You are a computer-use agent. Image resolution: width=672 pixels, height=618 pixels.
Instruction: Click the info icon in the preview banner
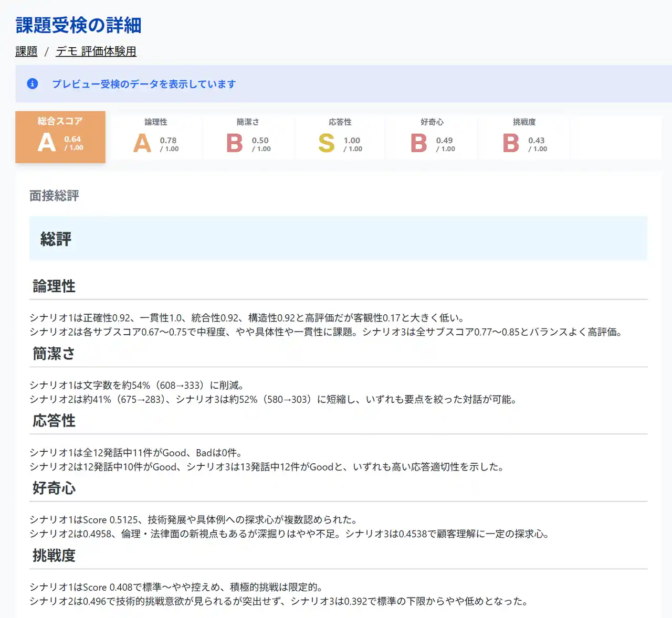click(33, 84)
